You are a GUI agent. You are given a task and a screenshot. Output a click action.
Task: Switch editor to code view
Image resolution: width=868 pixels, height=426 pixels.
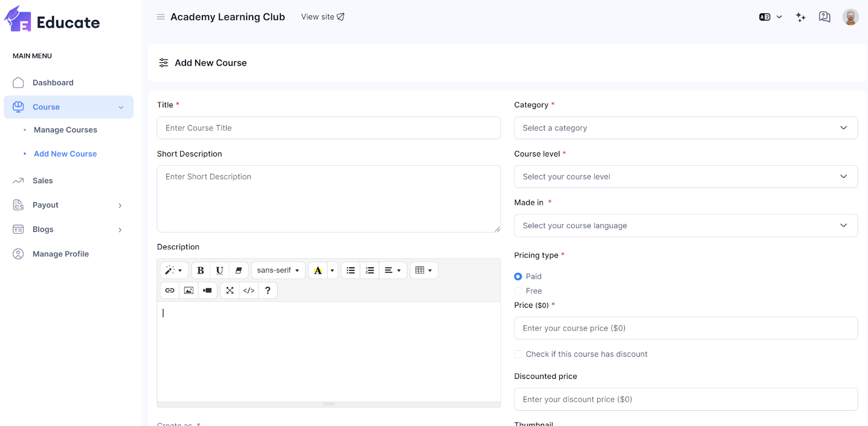point(249,291)
